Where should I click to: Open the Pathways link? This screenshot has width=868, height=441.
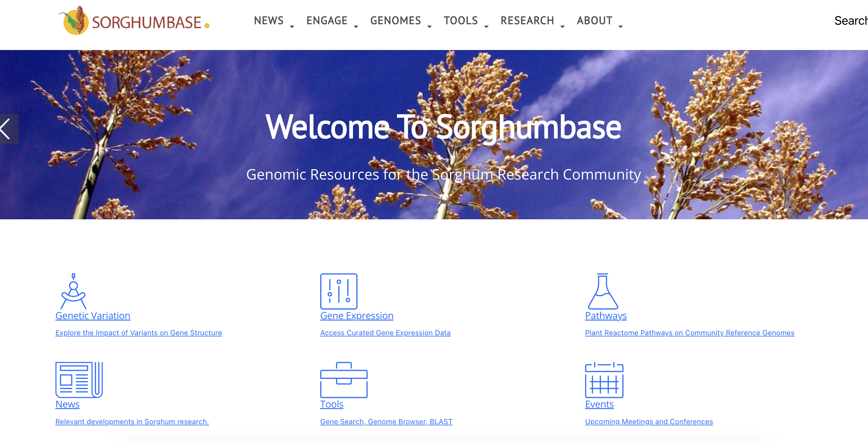[x=606, y=316]
